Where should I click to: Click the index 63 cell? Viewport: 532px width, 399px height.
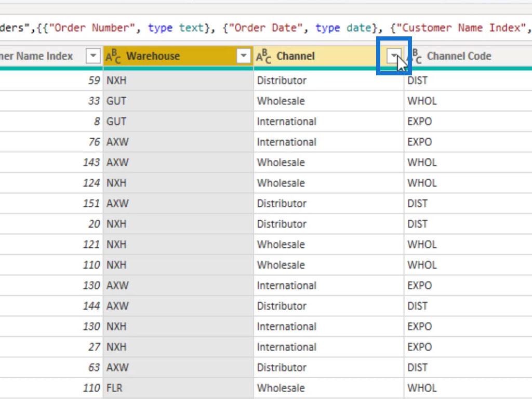[x=51, y=367]
